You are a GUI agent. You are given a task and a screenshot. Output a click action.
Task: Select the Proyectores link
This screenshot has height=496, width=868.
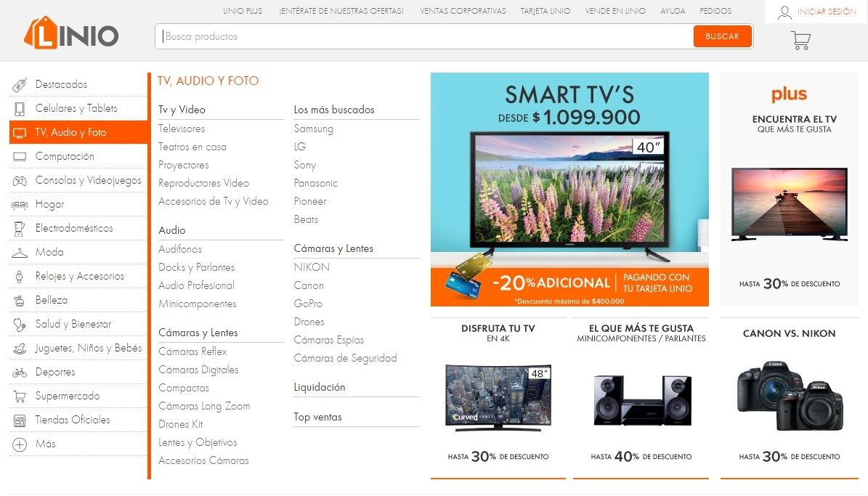184,166
